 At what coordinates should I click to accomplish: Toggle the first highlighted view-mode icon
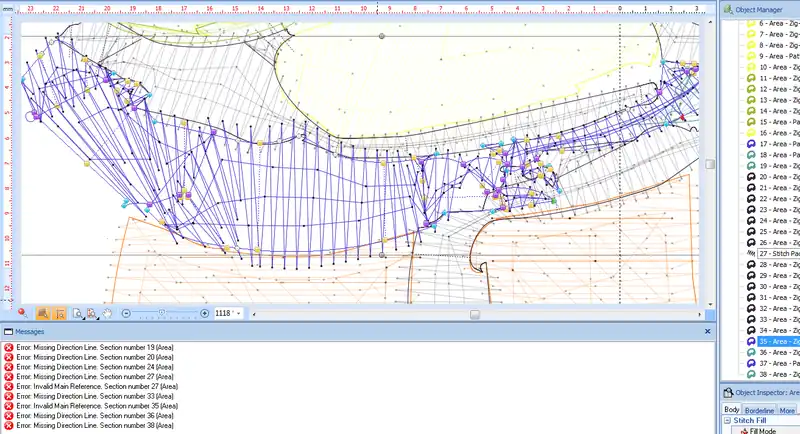click(43, 313)
